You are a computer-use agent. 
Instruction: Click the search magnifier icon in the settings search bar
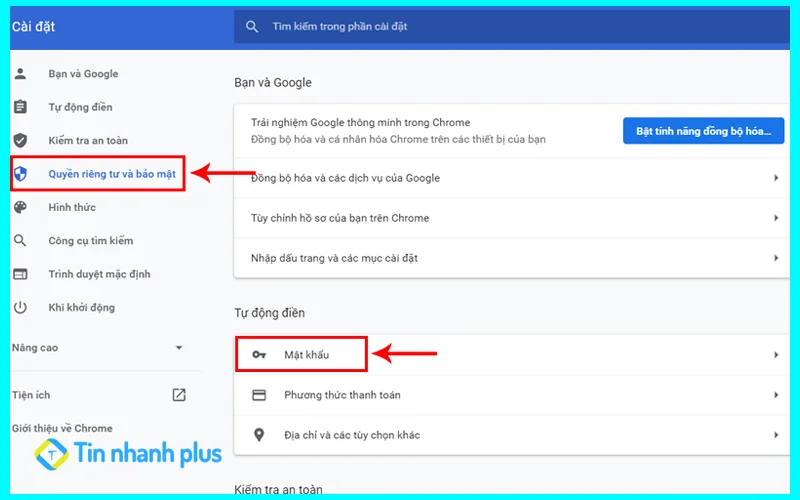252,27
